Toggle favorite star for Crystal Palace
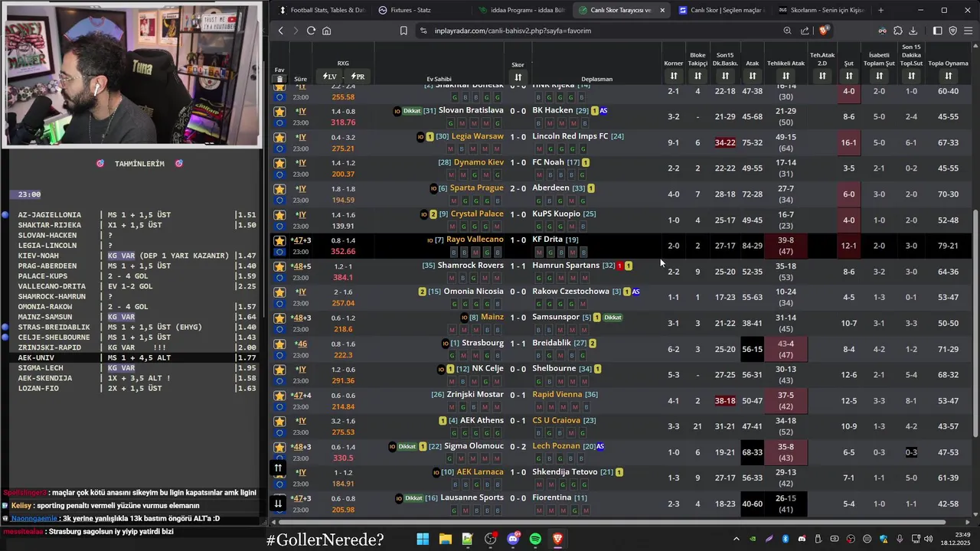The width and height of the screenshot is (980, 551). click(279, 215)
